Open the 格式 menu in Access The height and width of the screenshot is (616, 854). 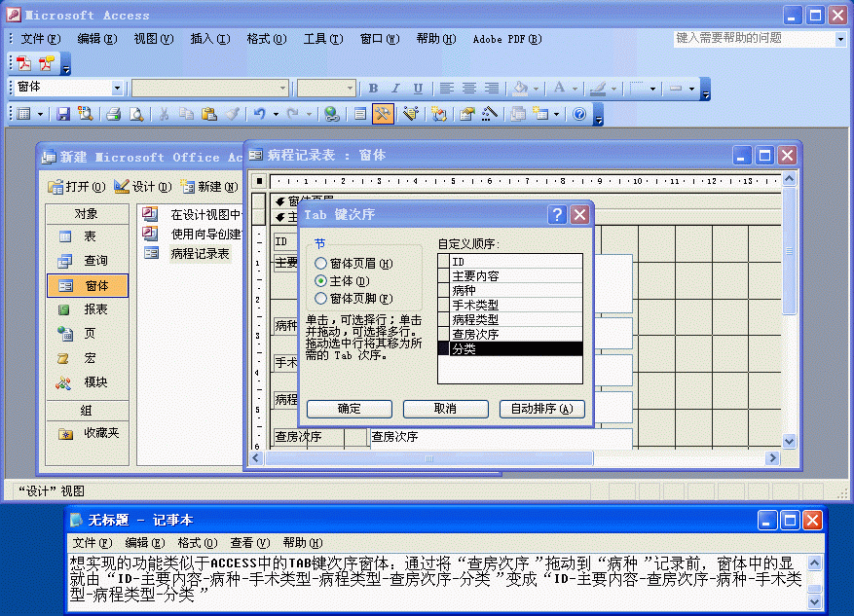[x=267, y=39]
